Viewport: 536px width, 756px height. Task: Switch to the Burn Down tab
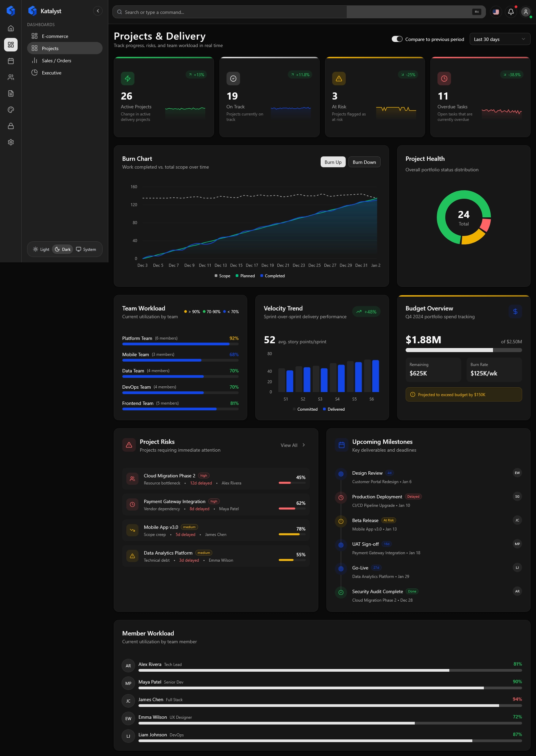point(364,162)
